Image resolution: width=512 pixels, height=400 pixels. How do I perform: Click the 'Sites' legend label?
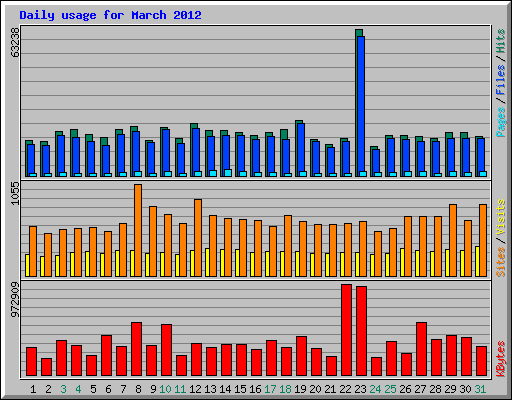coord(501,262)
